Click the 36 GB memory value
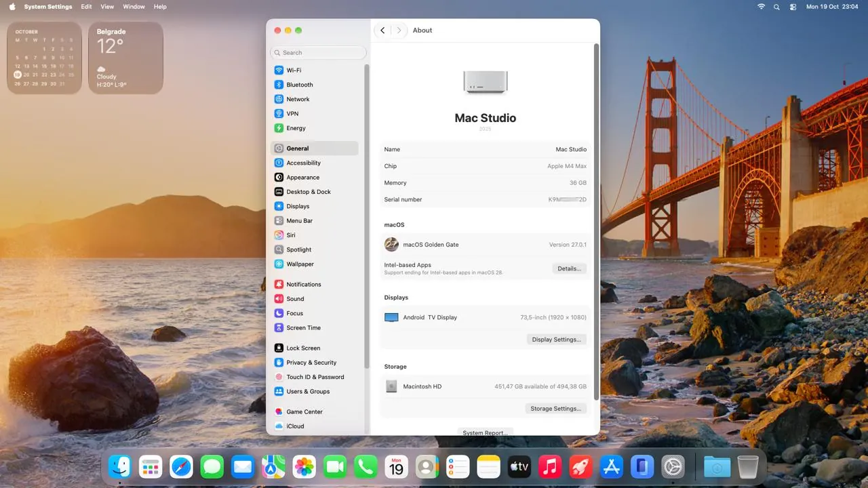 578,183
